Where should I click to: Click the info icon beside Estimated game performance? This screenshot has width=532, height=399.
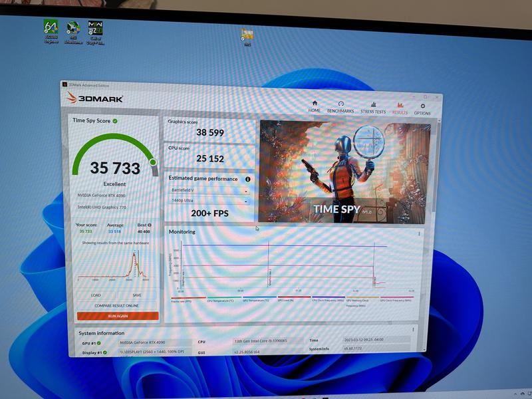[247, 179]
